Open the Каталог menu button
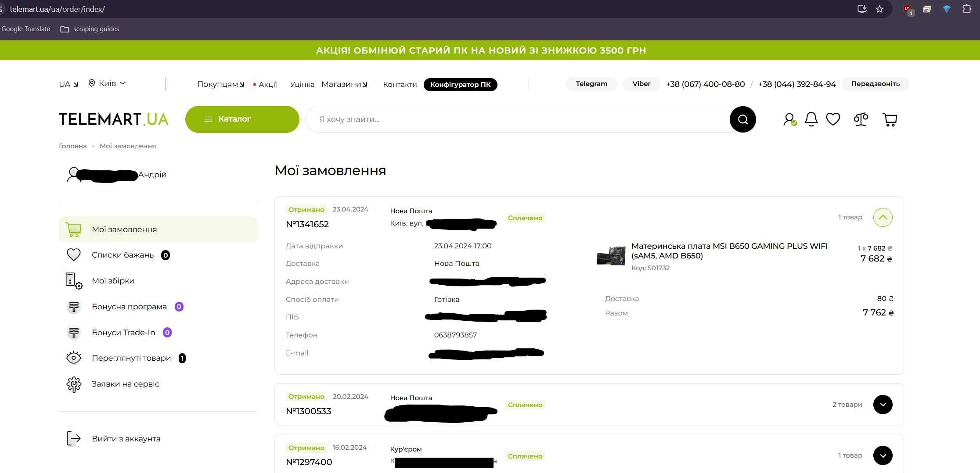980x473 pixels. 242,119
